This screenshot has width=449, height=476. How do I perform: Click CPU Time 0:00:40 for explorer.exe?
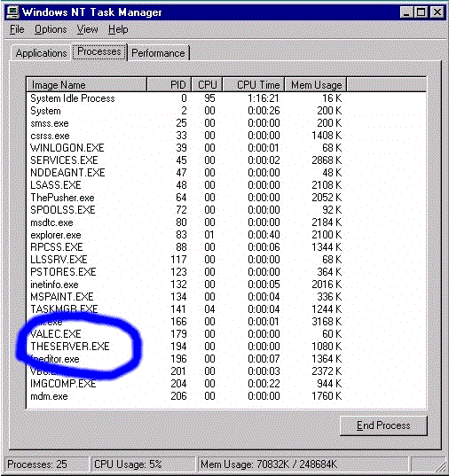[264, 235]
